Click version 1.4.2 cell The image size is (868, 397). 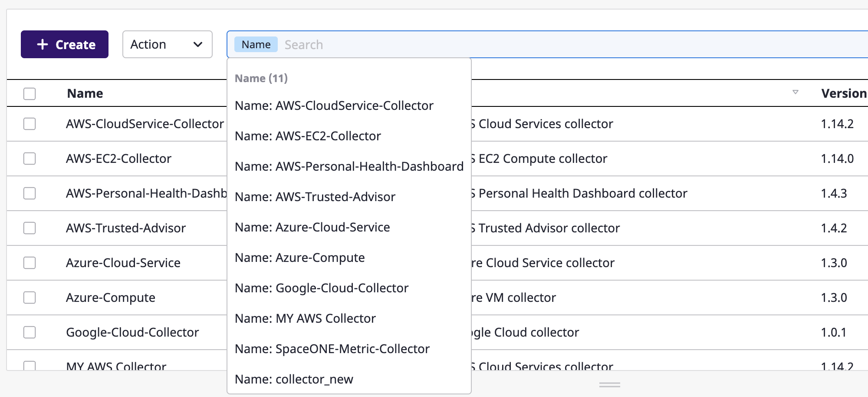(834, 228)
